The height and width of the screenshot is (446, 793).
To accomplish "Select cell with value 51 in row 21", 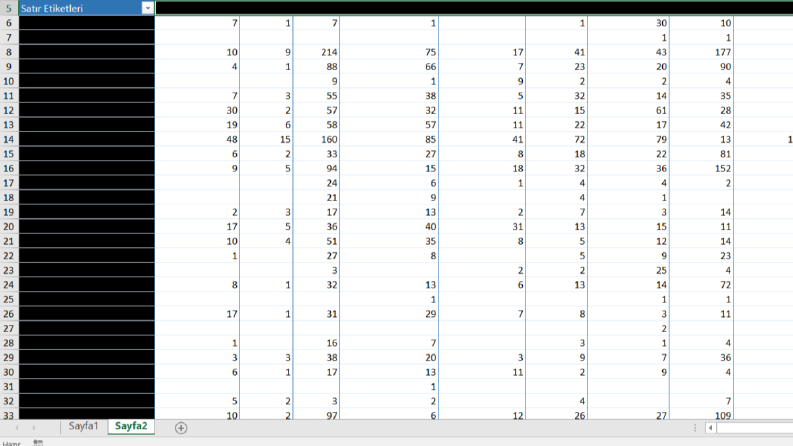I will (x=317, y=241).
